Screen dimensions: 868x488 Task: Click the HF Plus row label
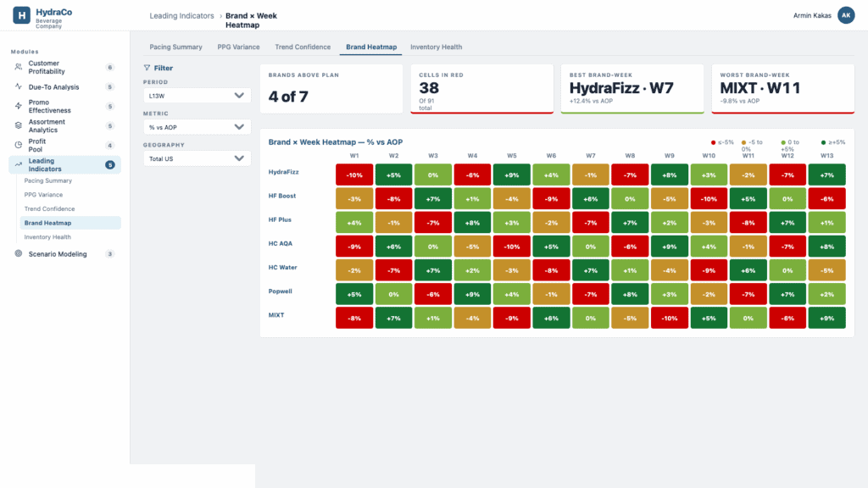pos(280,219)
